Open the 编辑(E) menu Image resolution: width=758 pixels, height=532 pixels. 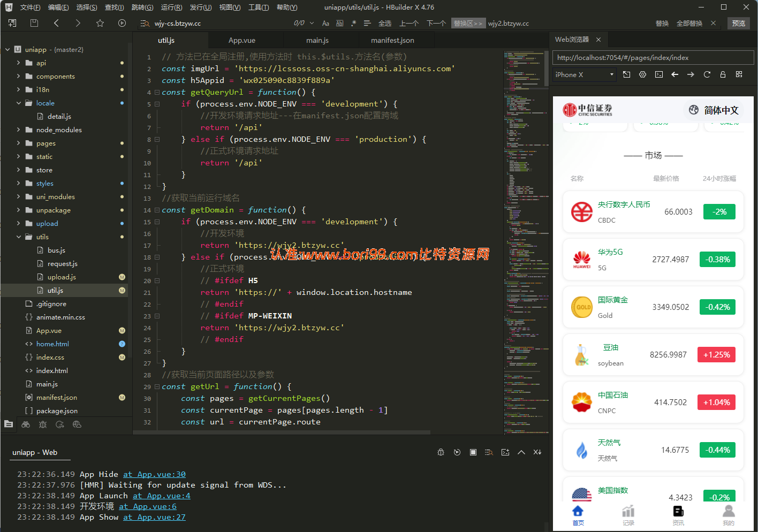tap(58, 7)
